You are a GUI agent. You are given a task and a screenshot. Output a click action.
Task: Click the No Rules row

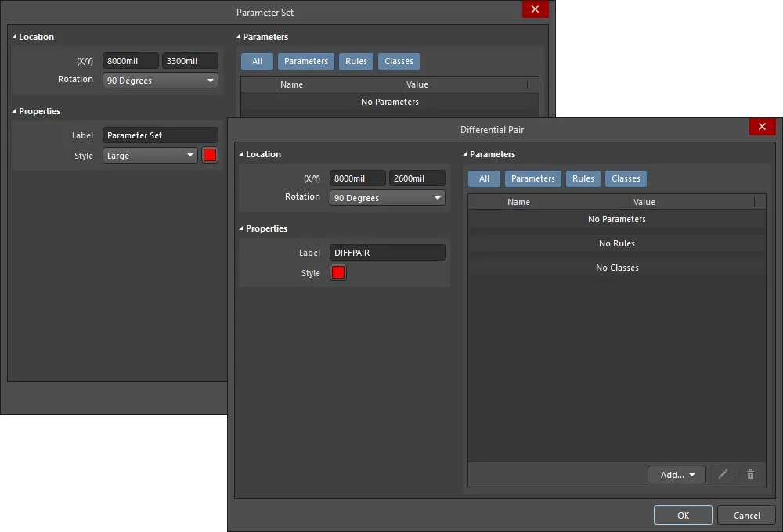point(617,243)
